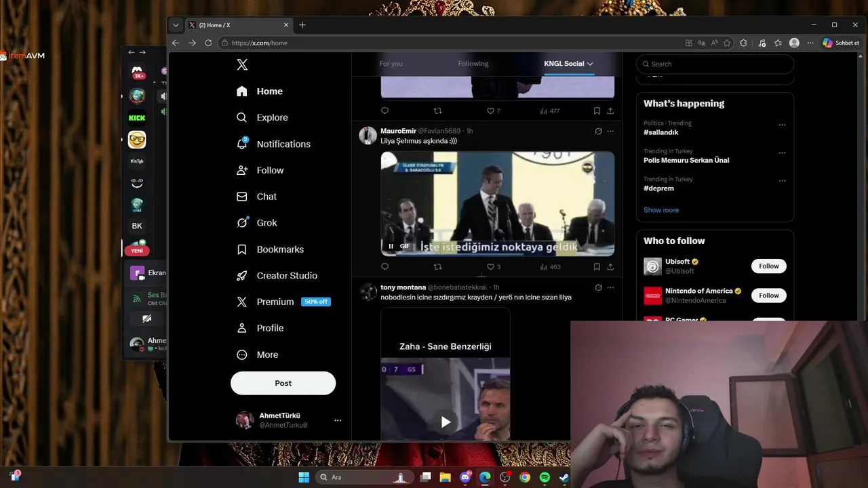Viewport: 868px width, 488px height.
Task: Follow the Ubisoft account
Action: (768, 266)
